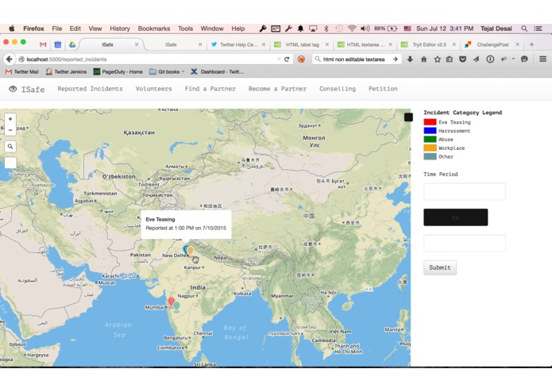Open the URL bar history dropdown arrow
The image size is (552, 392).
279,59
